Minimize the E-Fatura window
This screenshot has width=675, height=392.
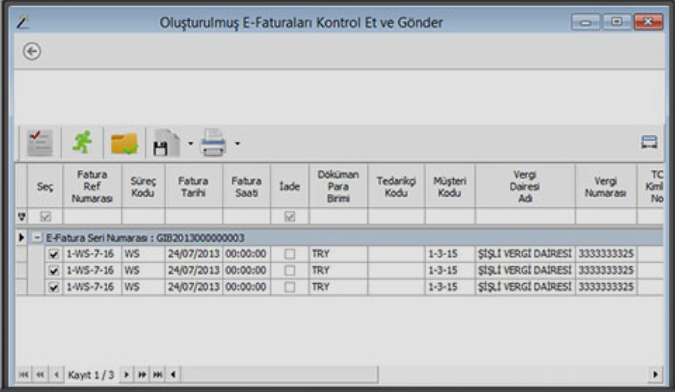585,22
